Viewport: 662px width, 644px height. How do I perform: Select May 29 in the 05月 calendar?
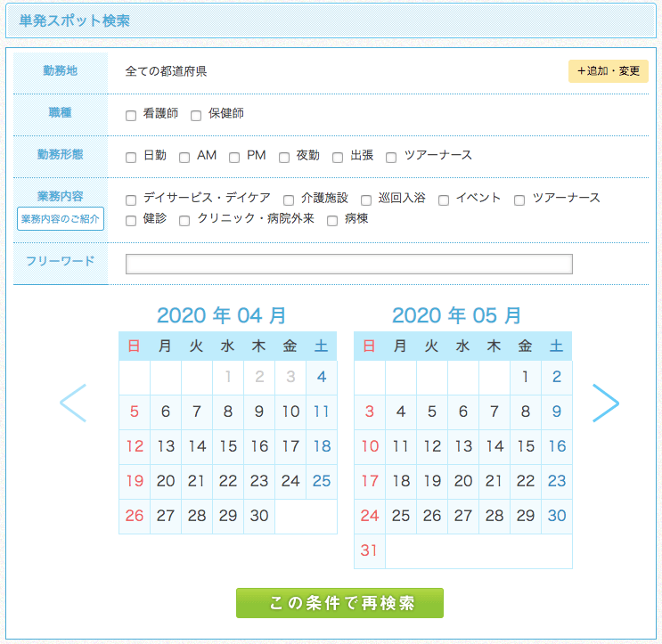pos(526,516)
